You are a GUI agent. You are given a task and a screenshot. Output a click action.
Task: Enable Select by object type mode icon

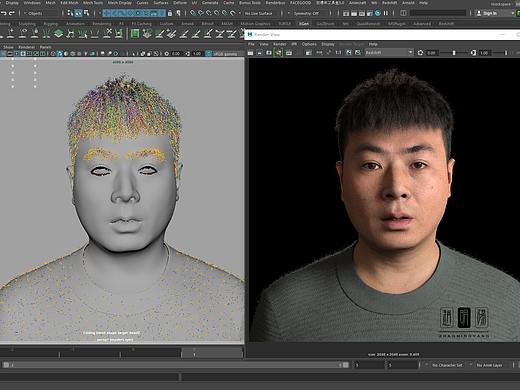click(x=78, y=13)
